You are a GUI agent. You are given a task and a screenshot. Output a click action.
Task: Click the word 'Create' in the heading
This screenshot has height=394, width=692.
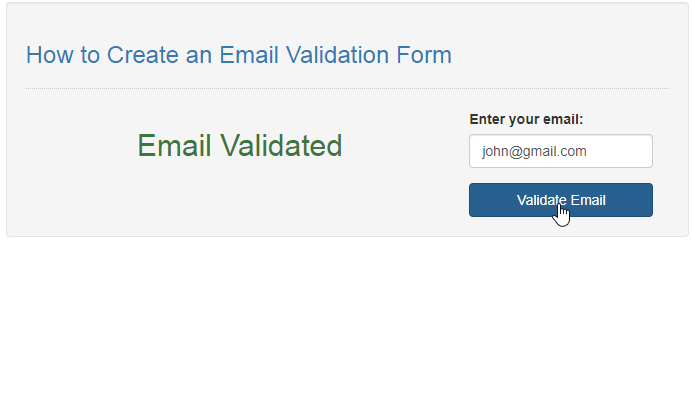[x=143, y=55]
